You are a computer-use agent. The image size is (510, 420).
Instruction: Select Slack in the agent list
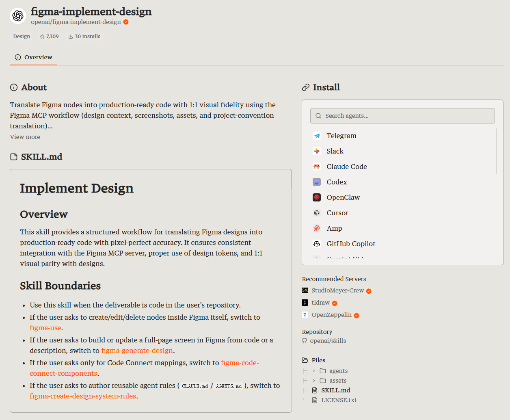pos(403,151)
